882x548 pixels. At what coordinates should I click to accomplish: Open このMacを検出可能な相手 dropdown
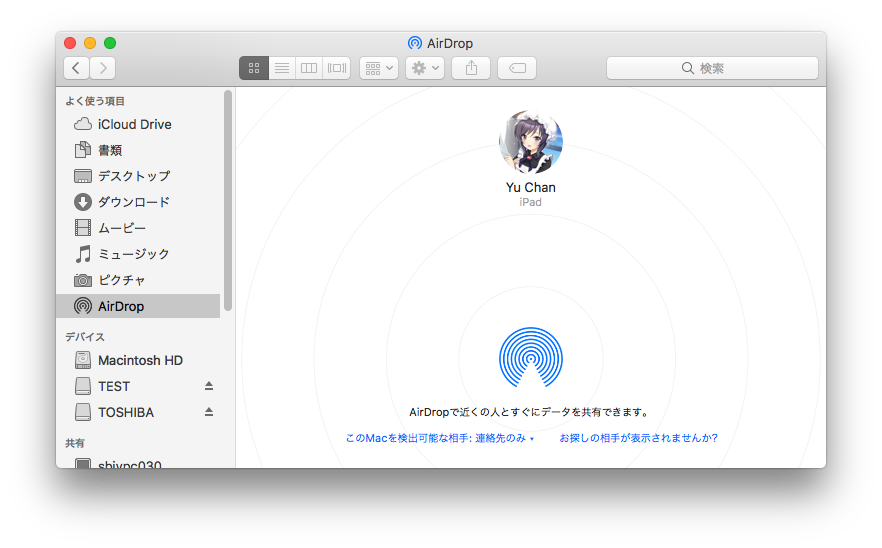440,438
